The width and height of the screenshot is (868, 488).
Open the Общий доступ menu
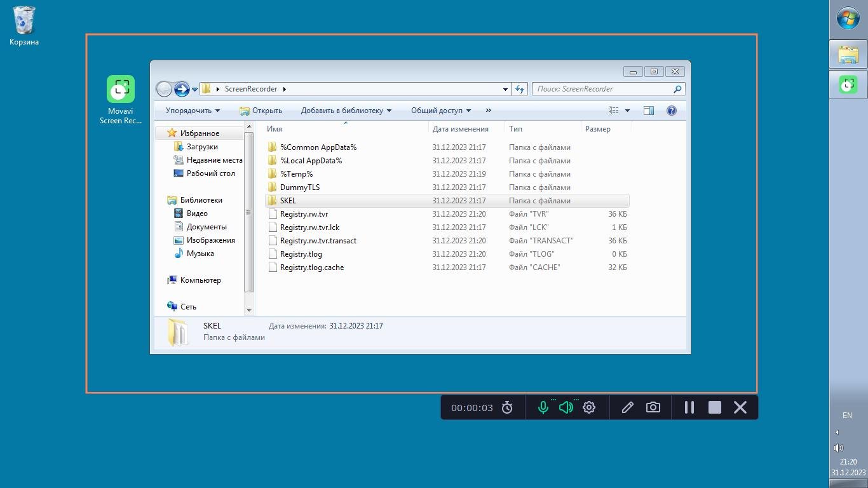[441, 111]
